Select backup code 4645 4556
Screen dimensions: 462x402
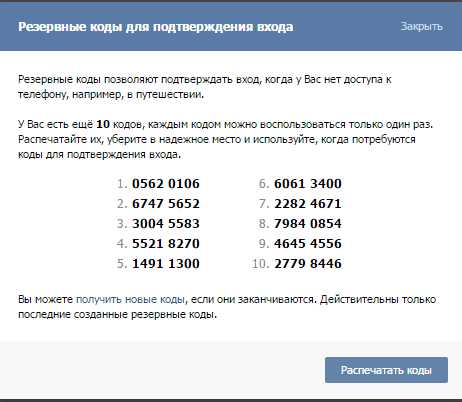[308, 244]
